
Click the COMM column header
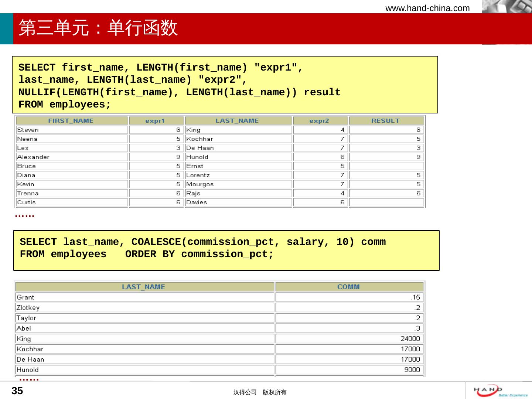(x=348, y=287)
